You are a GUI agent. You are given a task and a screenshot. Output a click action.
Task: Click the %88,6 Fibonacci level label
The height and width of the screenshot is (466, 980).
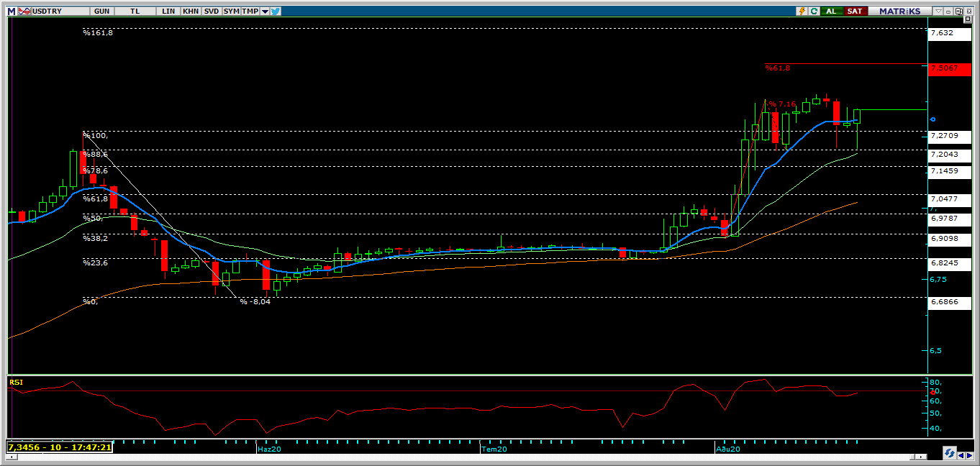point(95,154)
